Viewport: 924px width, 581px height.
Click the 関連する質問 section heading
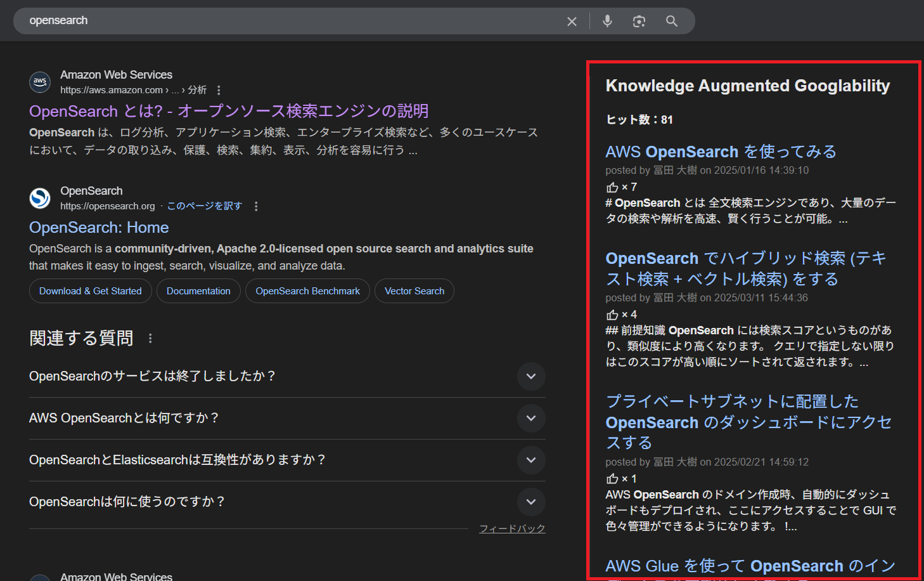coord(81,338)
